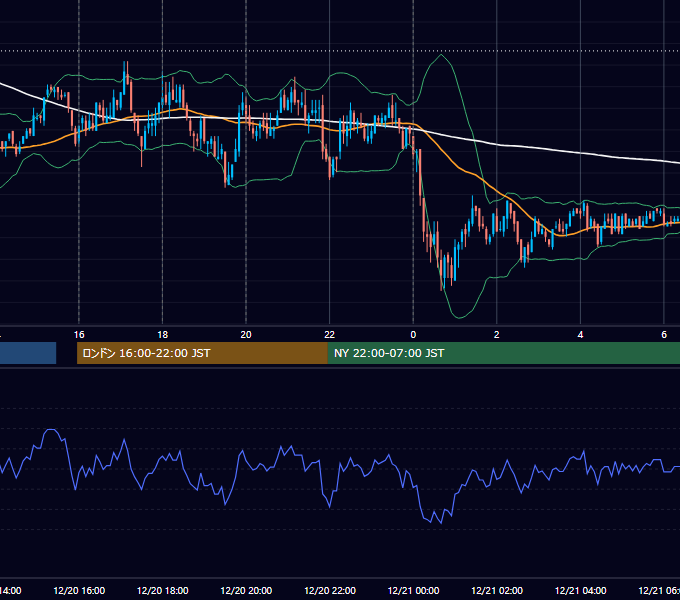This screenshot has height=600, width=680.
Task: Click the 16 hour label on price chart axis
Action: pyautogui.click(x=79, y=335)
